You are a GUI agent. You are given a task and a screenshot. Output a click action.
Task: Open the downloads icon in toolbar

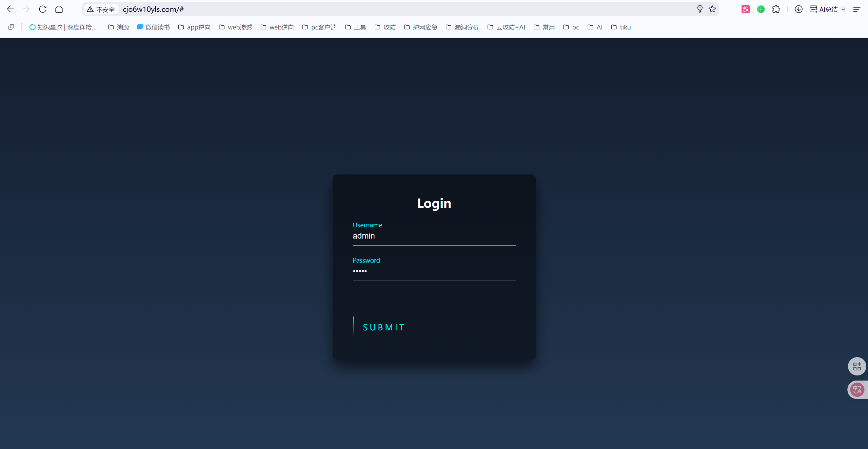(798, 9)
